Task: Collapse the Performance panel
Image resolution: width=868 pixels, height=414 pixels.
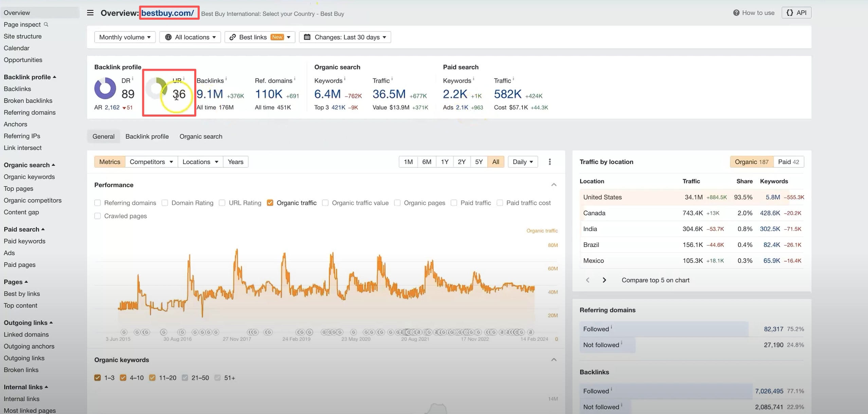Action: point(554,185)
